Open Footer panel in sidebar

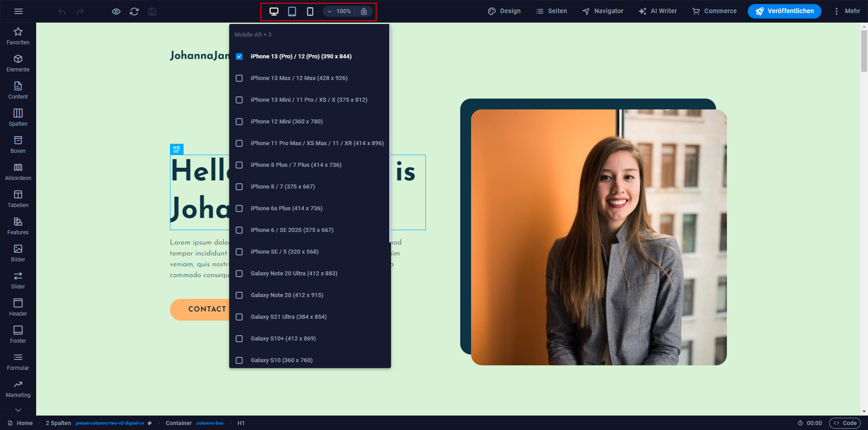coord(18,335)
